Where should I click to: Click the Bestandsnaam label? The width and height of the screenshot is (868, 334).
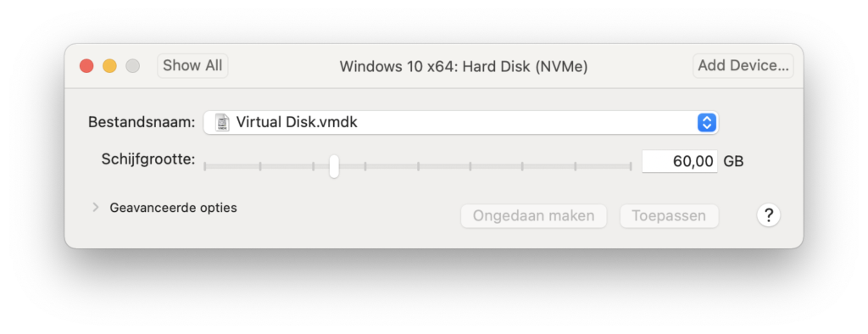point(142,122)
